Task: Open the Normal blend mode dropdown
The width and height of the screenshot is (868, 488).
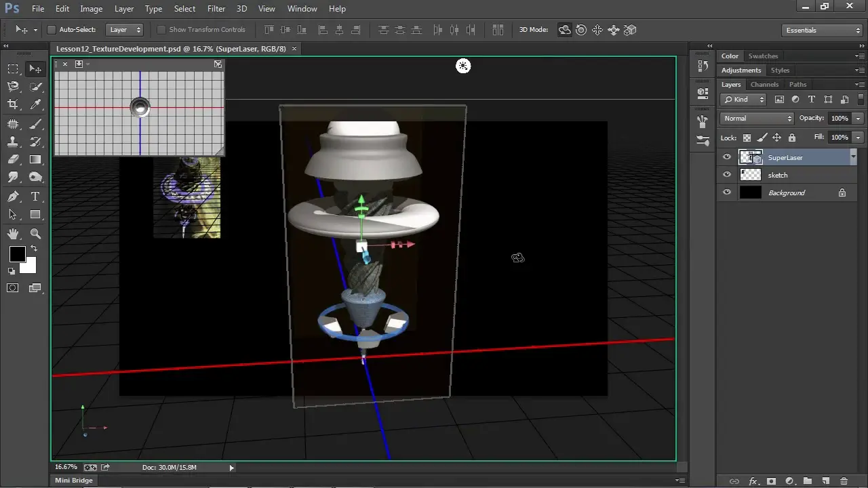Action: [x=756, y=119]
